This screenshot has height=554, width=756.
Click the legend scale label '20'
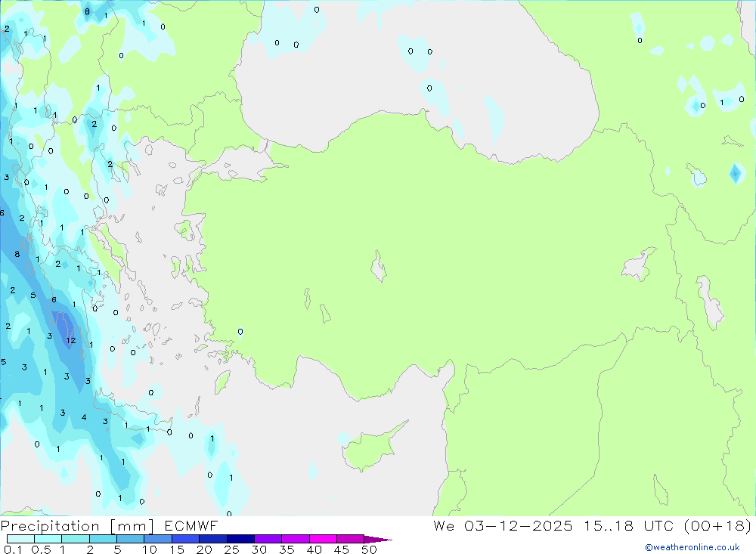[x=204, y=549]
